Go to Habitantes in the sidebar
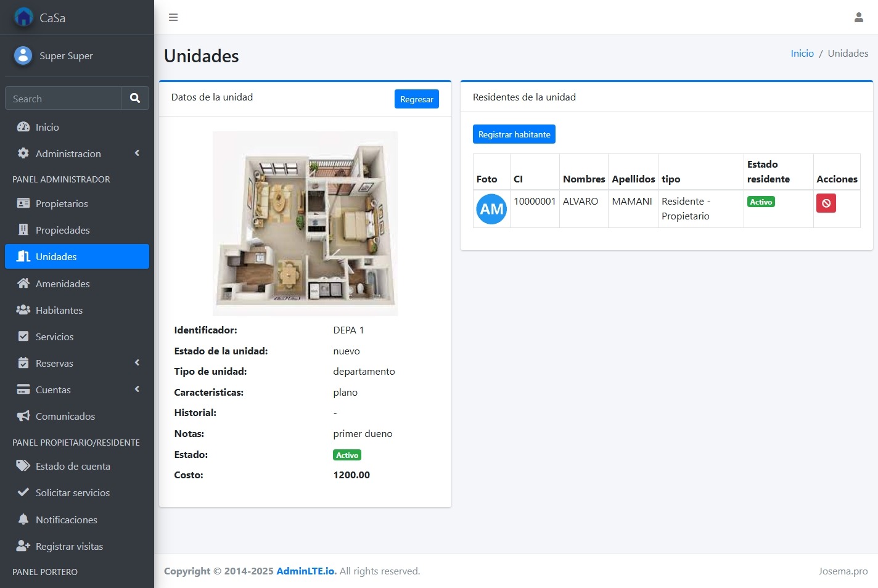This screenshot has height=588, width=878. coord(59,310)
